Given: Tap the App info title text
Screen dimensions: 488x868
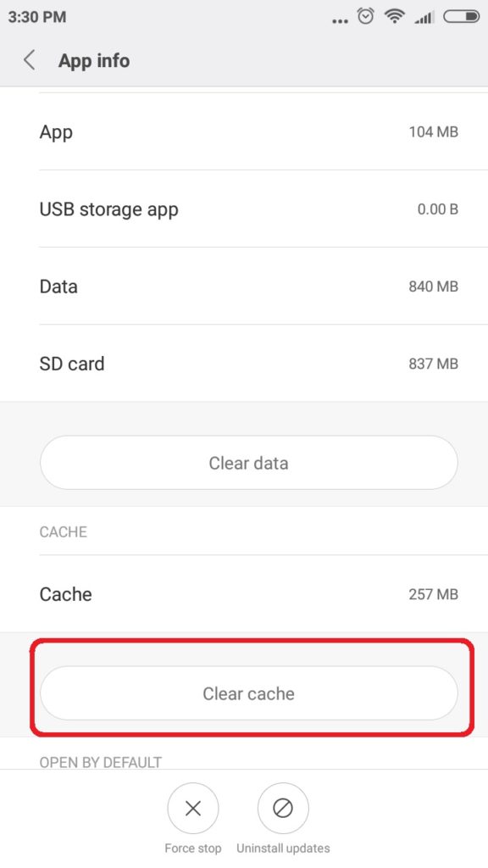Looking at the screenshot, I should coord(94,60).
